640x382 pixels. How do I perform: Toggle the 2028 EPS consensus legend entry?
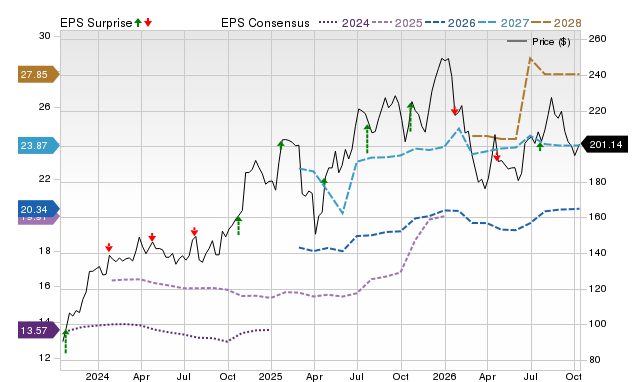(556, 23)
